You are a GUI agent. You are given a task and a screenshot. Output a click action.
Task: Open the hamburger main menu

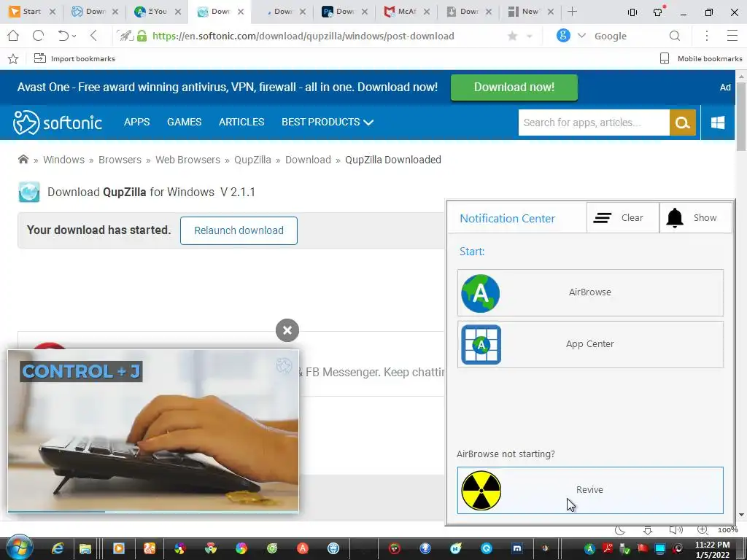pos(732,36)
